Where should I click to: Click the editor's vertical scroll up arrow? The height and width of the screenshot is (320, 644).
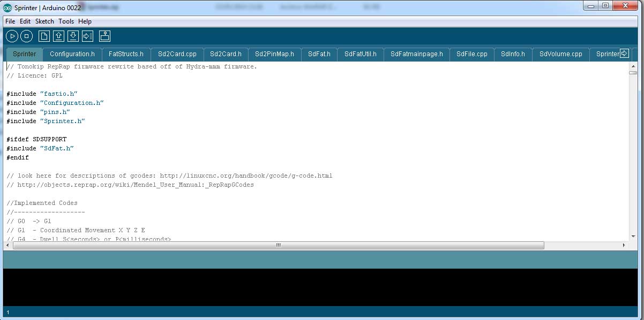pyautogui.click(x=633, y=66)
